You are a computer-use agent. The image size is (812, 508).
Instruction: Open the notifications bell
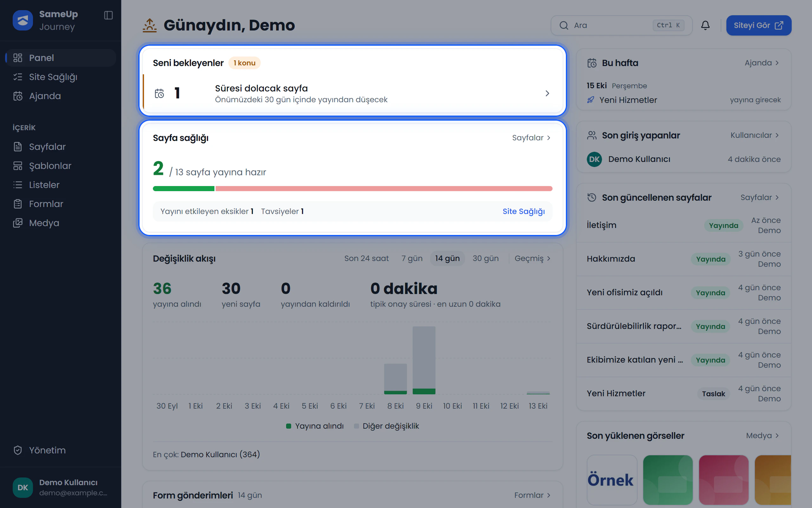click(x=705, y=25)
